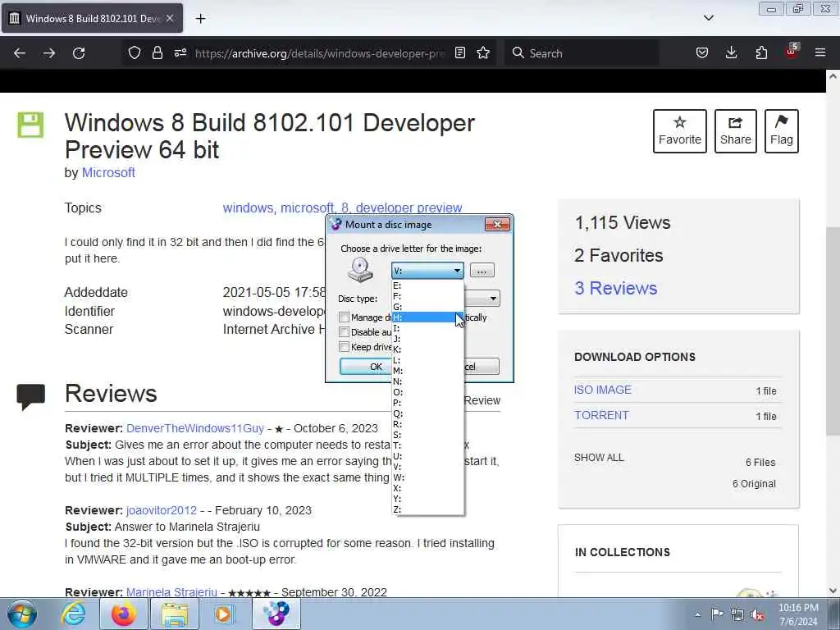Viewport: 840px width, 630px height.
Task: Flag this archive item
Action: pyautogui.click(x=782, y=131)
